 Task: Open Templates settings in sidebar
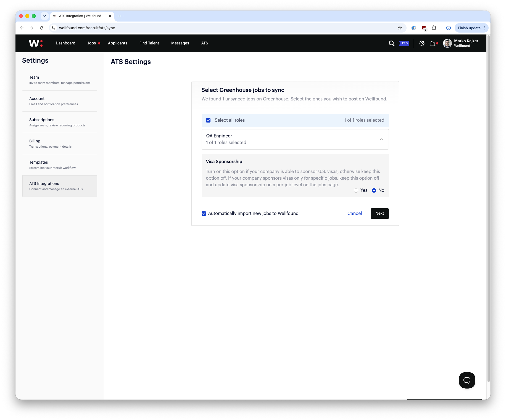point(60,165)
